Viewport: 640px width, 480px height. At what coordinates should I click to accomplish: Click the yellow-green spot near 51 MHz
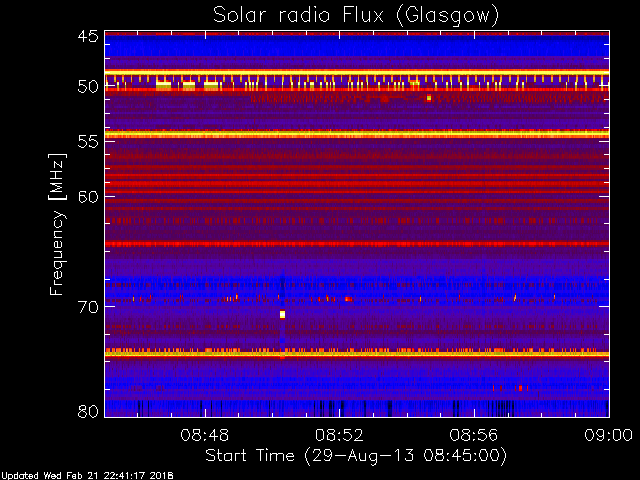point(429,98)
